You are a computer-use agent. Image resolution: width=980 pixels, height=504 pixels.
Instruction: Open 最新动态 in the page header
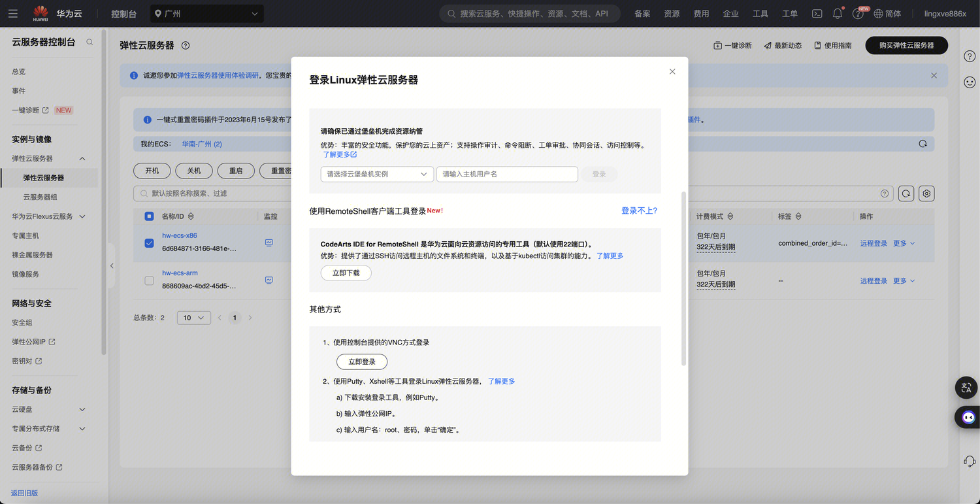tap(782, 45)
